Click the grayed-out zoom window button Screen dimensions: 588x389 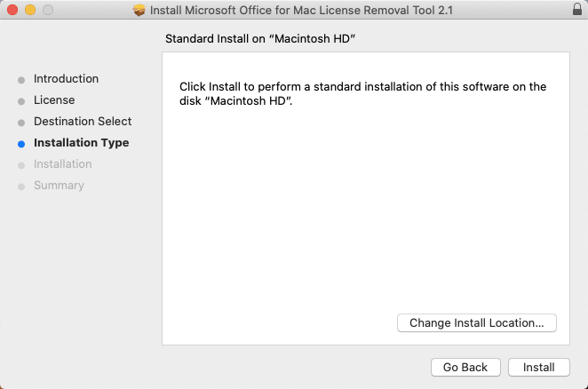click(48, 11)
